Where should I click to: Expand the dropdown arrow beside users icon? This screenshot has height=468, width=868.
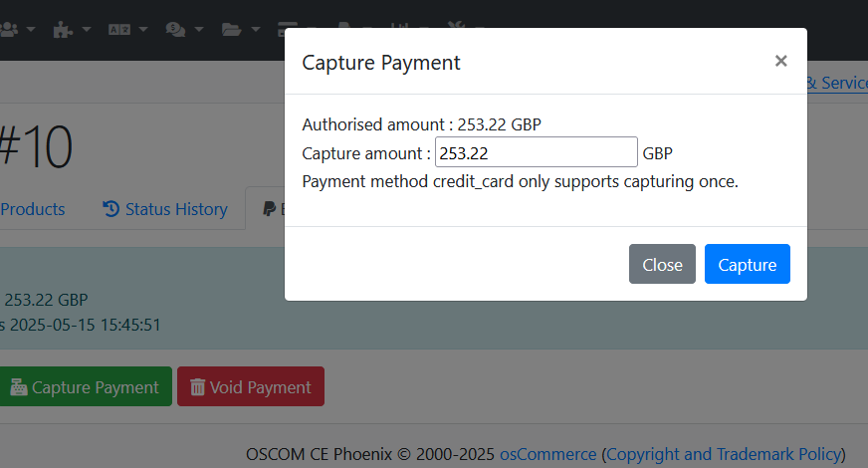click(31, 29)
